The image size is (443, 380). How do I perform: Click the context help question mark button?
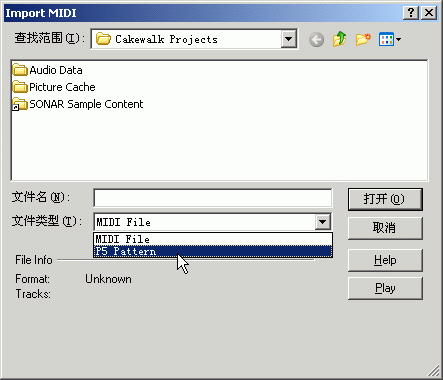pyautogui.click(x=411, y=13)
